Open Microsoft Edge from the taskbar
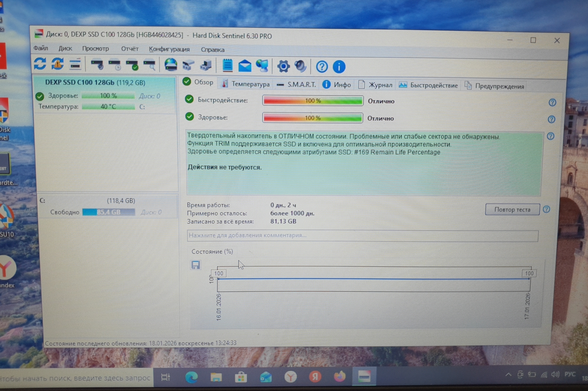Screen dimensions: 588x391 (x=191, y=377)
